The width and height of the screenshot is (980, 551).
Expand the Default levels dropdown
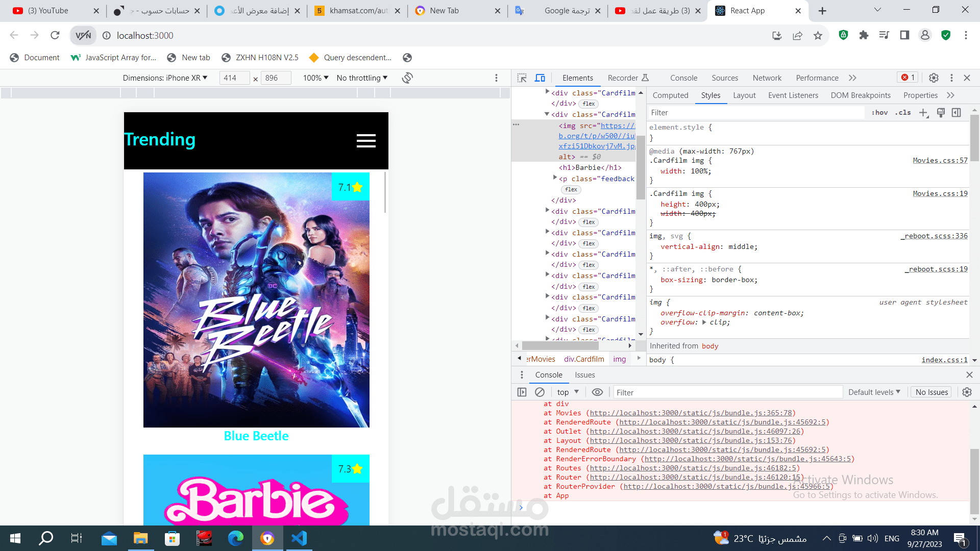coord(874,392)
